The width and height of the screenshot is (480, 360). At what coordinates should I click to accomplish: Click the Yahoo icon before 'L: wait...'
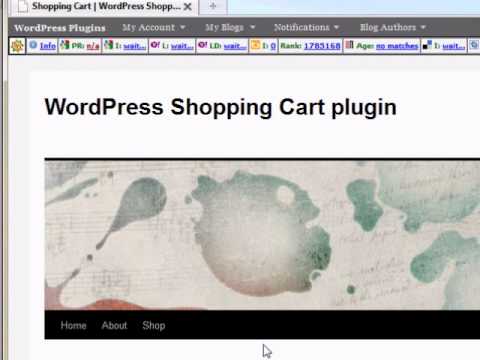pos(155,45)
